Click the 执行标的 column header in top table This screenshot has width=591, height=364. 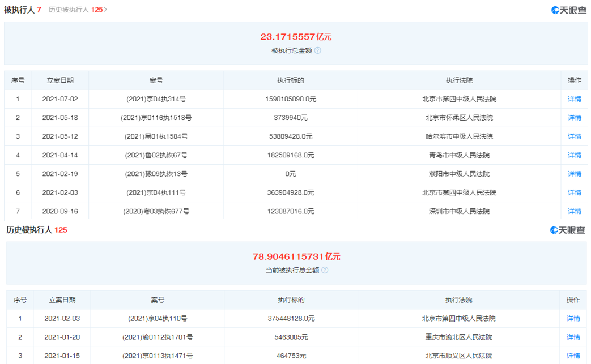291,80
